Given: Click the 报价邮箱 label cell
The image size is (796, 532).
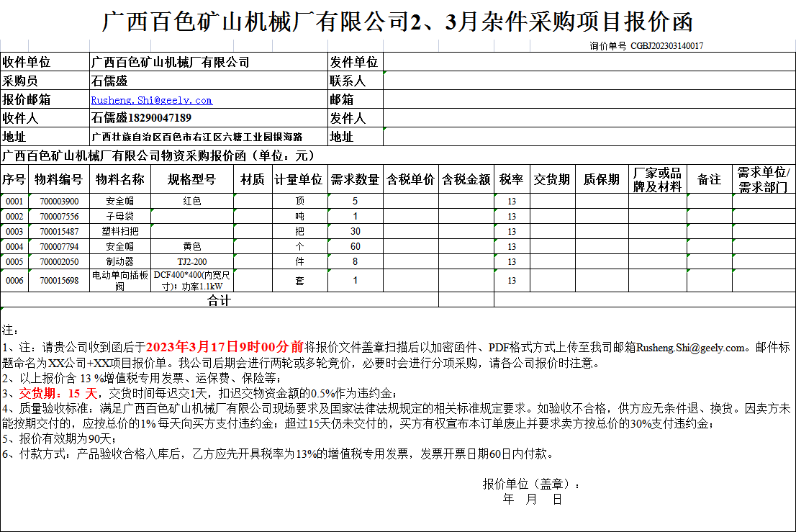Looking at the screenshot, I should [45, 99].
